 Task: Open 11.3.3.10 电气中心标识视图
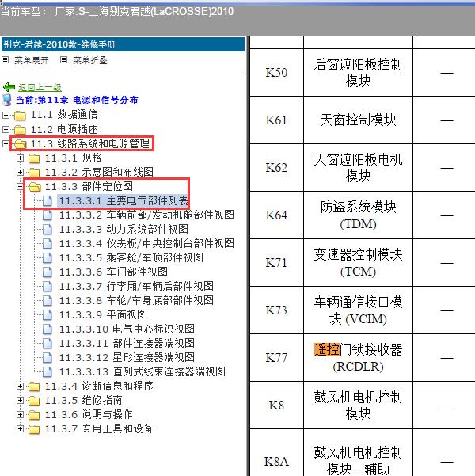pos(127,329)
